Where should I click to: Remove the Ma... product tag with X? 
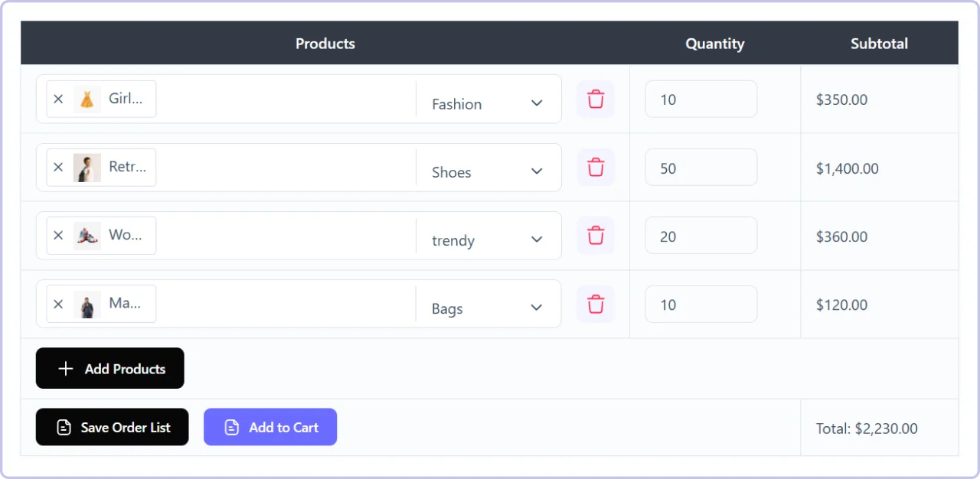click(x=58, y=304)
